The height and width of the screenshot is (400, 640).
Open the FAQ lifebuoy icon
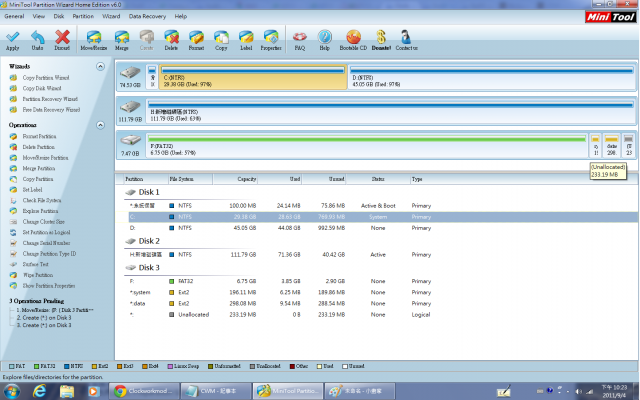pos(300,37)
